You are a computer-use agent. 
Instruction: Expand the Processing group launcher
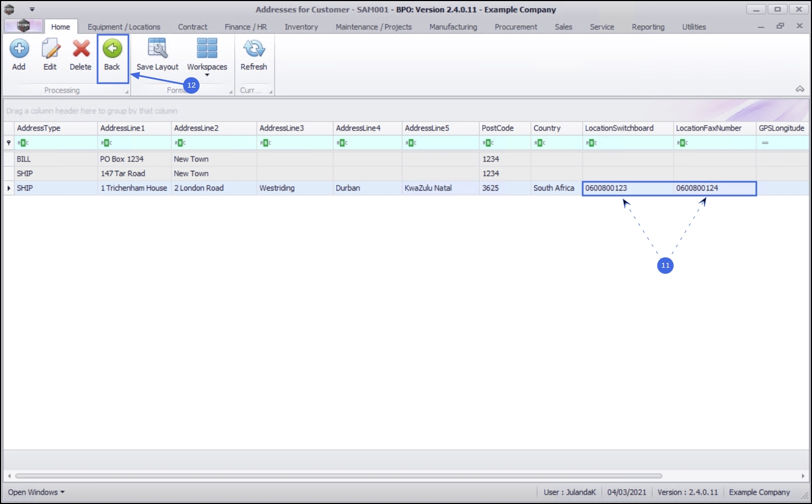pos(127,92)
